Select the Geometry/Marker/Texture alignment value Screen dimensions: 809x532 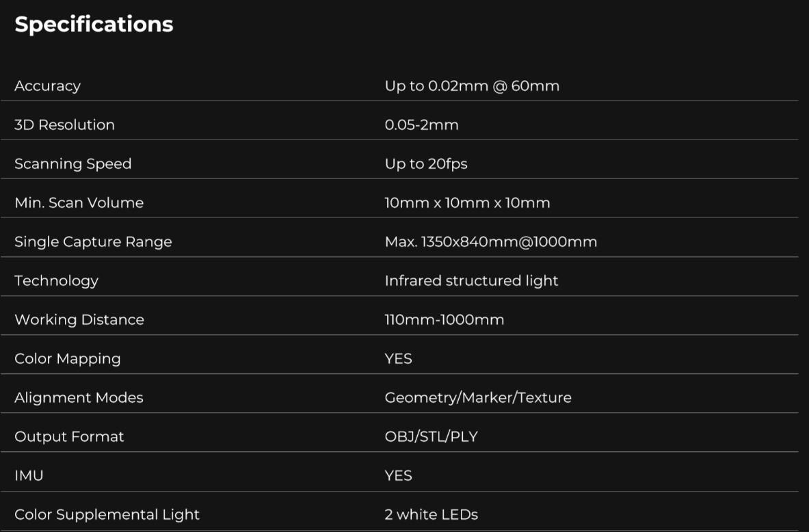pos(477,398)
